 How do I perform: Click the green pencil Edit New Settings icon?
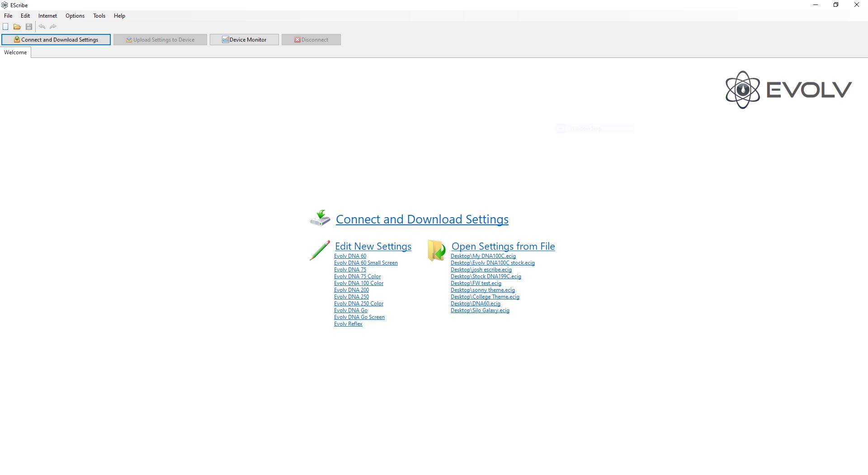coord(320,250)
